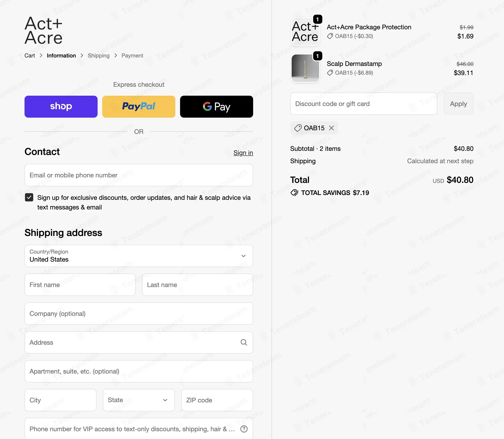Focus the First name field

[80, 285]
